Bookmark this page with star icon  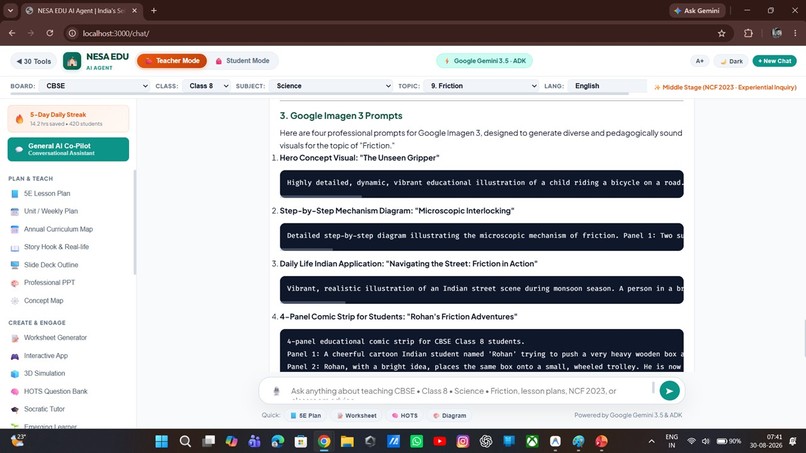(721, 33)
